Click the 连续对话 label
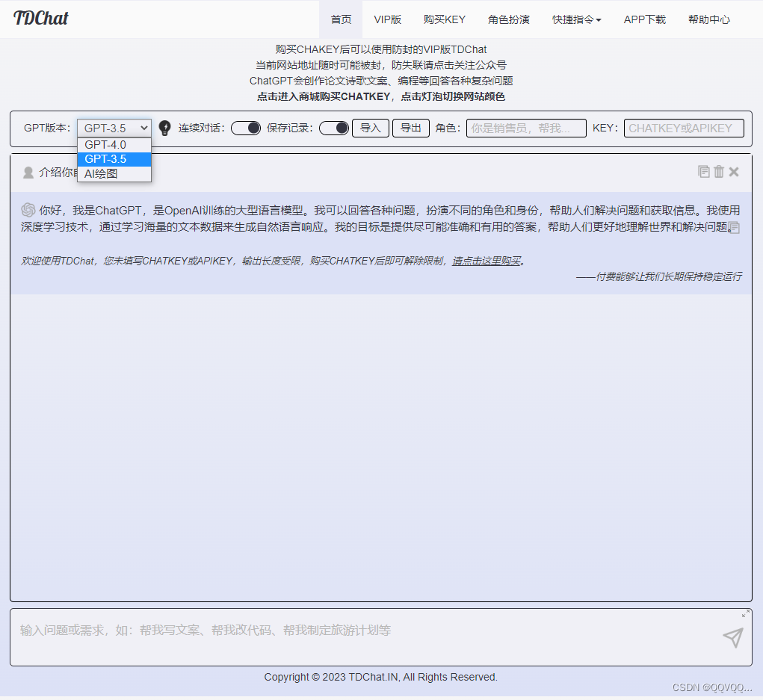This screenshot has height=700, width=763. [202, 128]
